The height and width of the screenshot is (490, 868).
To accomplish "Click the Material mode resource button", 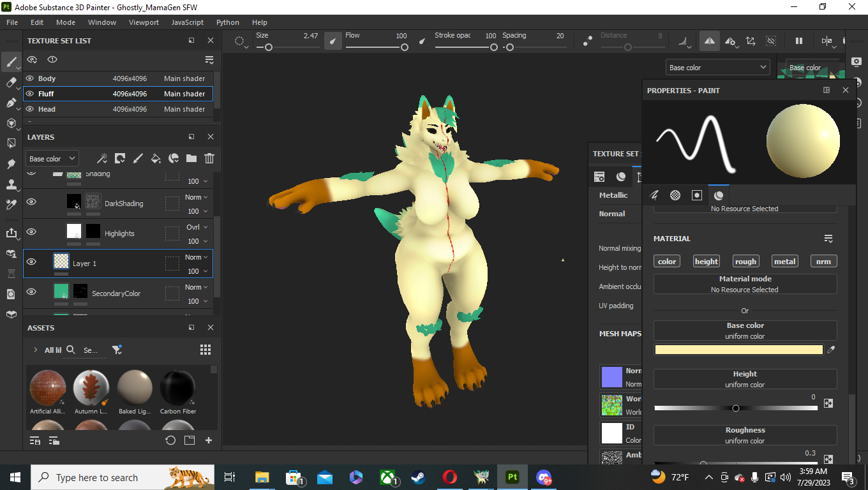I will 745,284.
